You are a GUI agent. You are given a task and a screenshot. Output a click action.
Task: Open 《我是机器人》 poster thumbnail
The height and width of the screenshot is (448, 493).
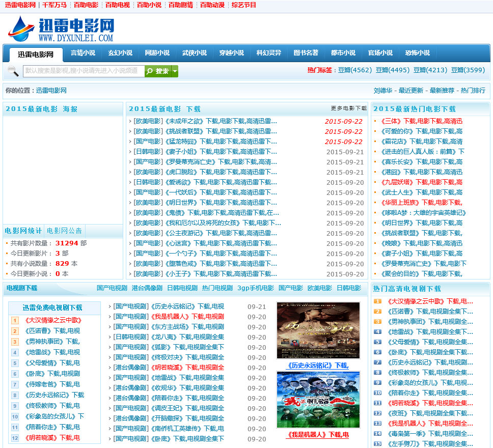tap(318, 400)
